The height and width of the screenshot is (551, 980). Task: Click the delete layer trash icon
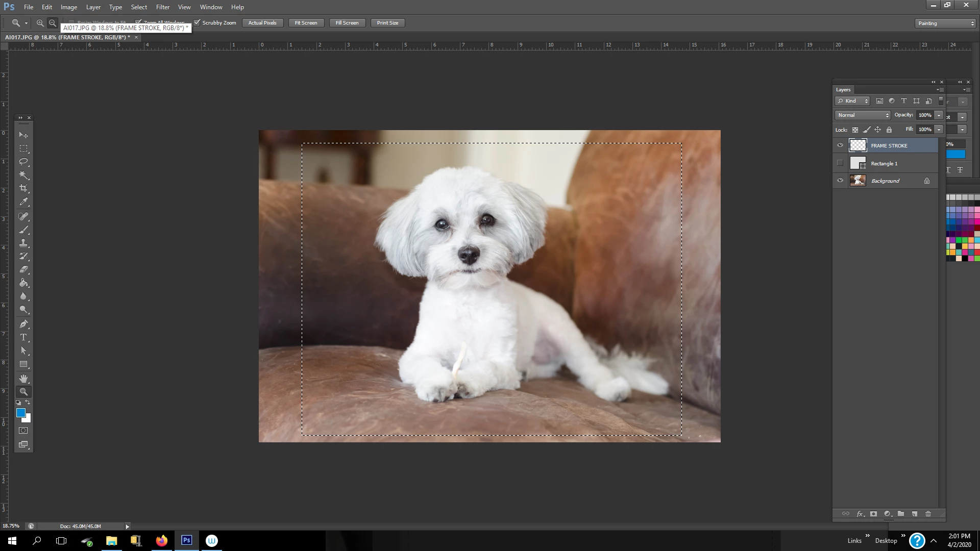click(928, 514)
